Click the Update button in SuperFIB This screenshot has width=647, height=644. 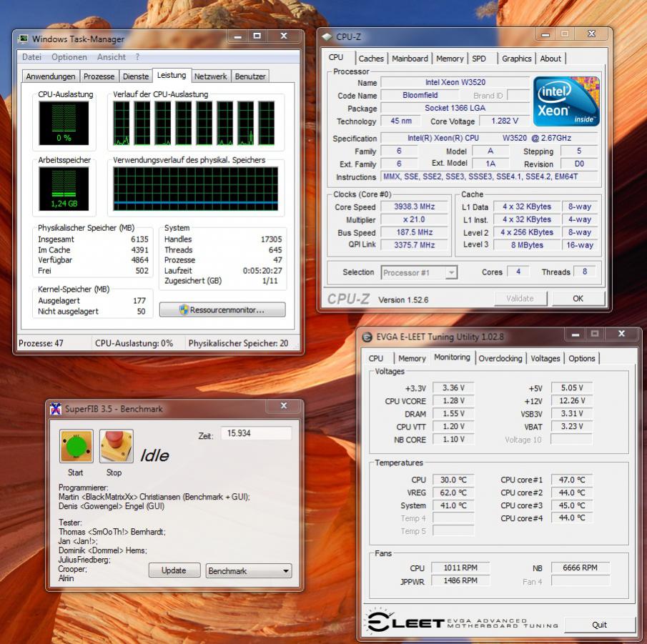coord(174,570)
